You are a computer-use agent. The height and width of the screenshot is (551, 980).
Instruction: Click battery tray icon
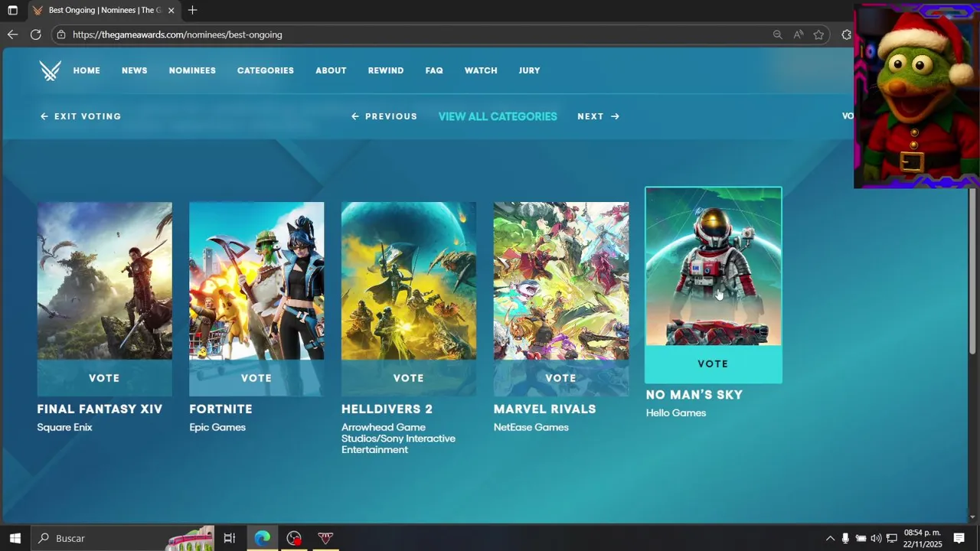pyautogui.click(x=861, y=538)
